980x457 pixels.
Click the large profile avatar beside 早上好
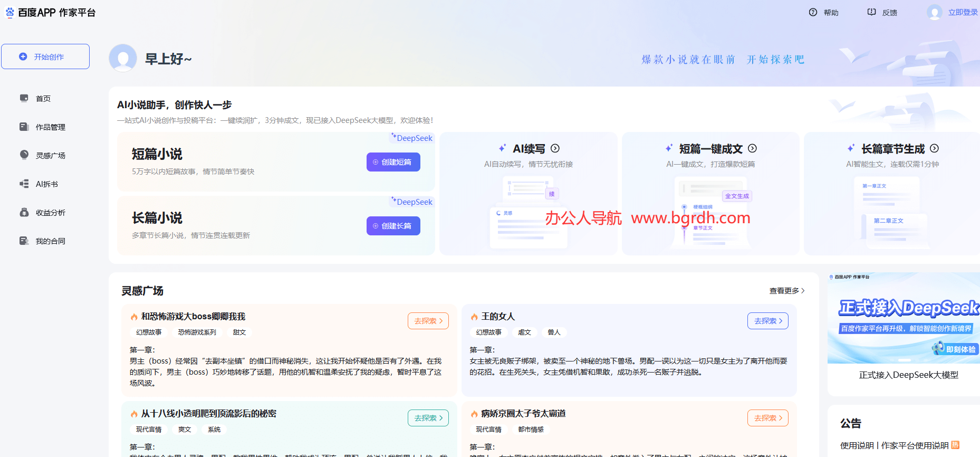point(123,58)
